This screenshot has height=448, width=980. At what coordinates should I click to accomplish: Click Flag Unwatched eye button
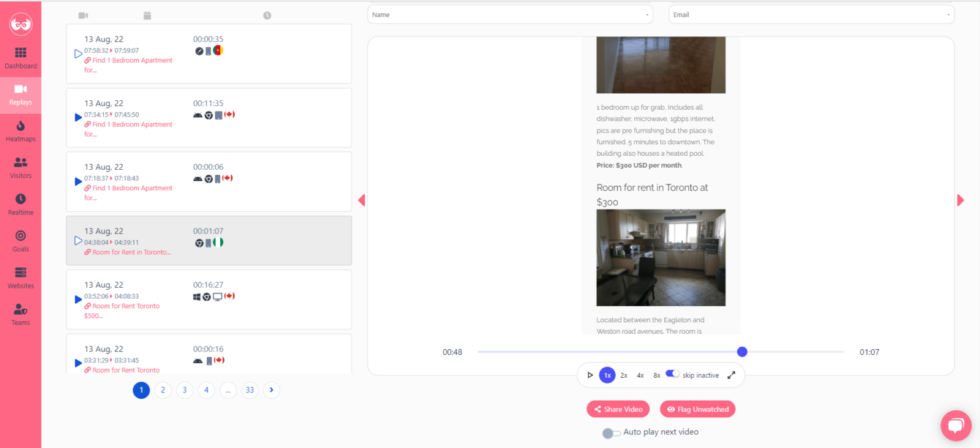click(697, 409)
